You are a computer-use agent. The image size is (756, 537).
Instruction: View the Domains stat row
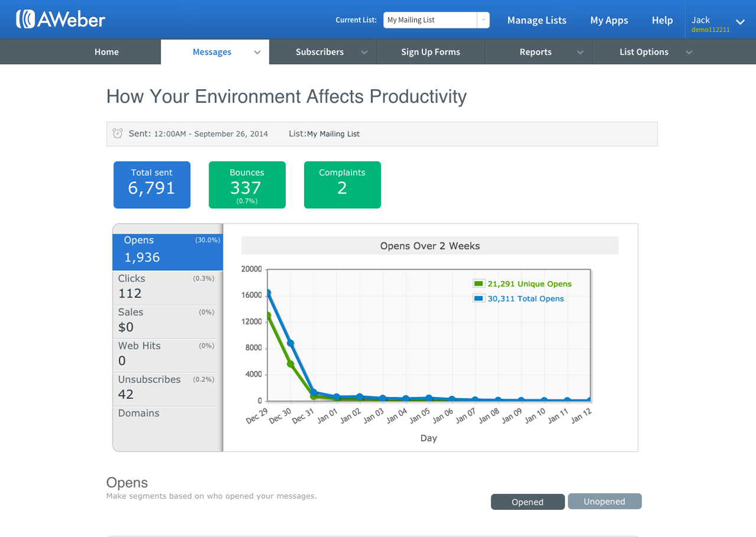coord(139,413)
